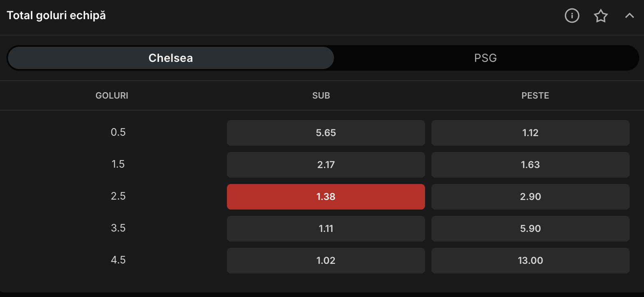
Task: Collapse the Total goluri echipă section
Action: 629,16
